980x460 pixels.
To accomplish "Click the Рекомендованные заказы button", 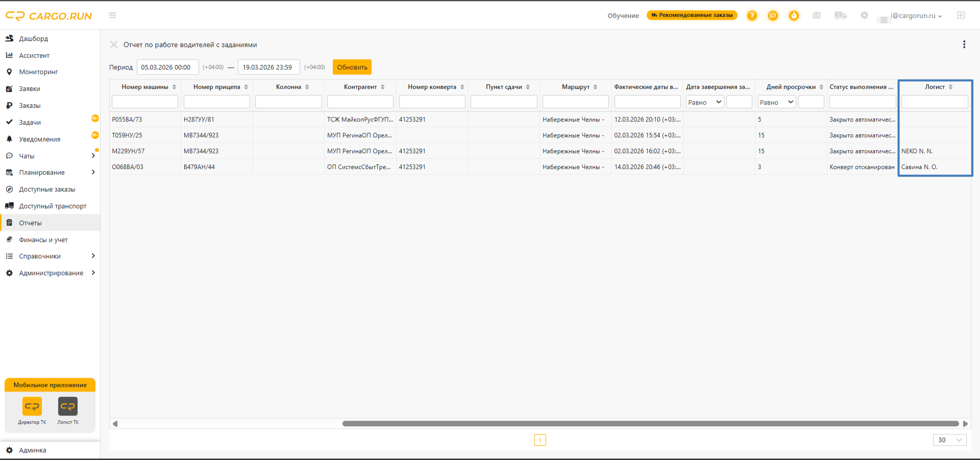I will [692, 15].
